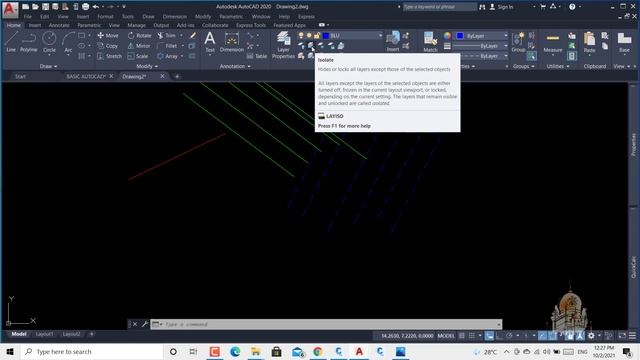Activate the Stretch command
The height and width of the screenshot is (360, 640).
[x=109, y=56]
